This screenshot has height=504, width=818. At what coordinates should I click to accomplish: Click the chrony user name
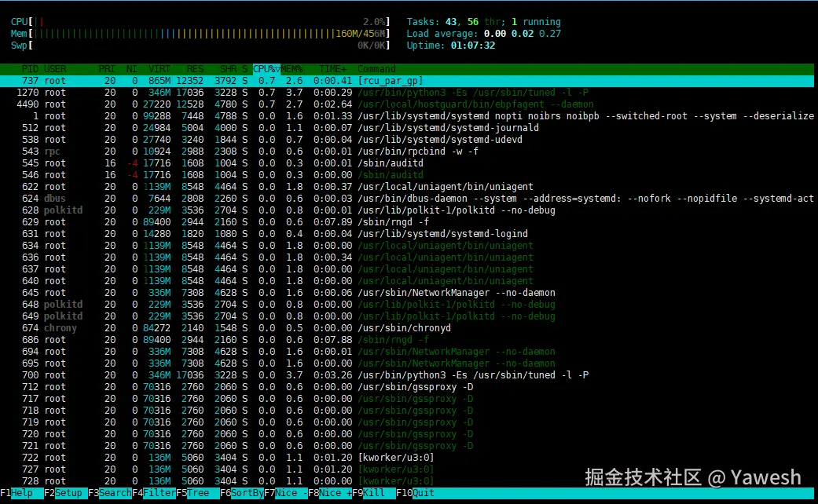61,328
